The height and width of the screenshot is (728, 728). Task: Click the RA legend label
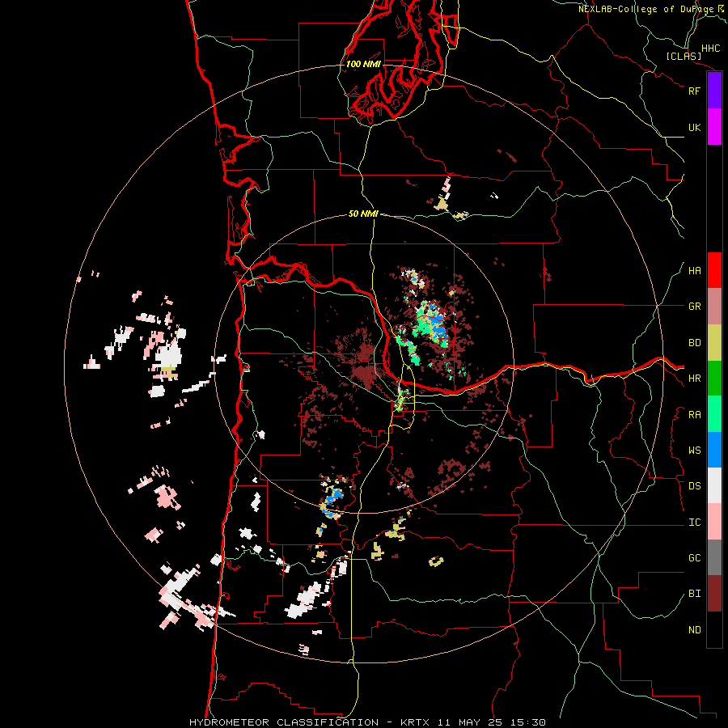click(x=694, y=415)
